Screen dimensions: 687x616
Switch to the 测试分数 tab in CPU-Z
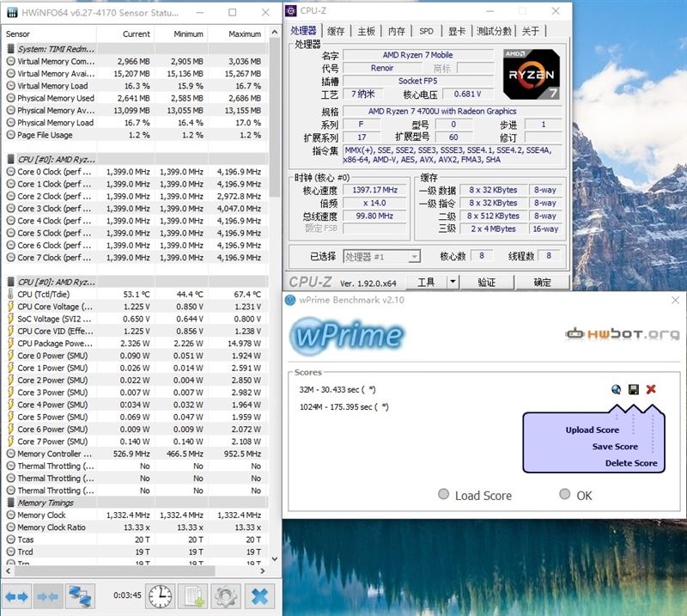click(494, 31)
